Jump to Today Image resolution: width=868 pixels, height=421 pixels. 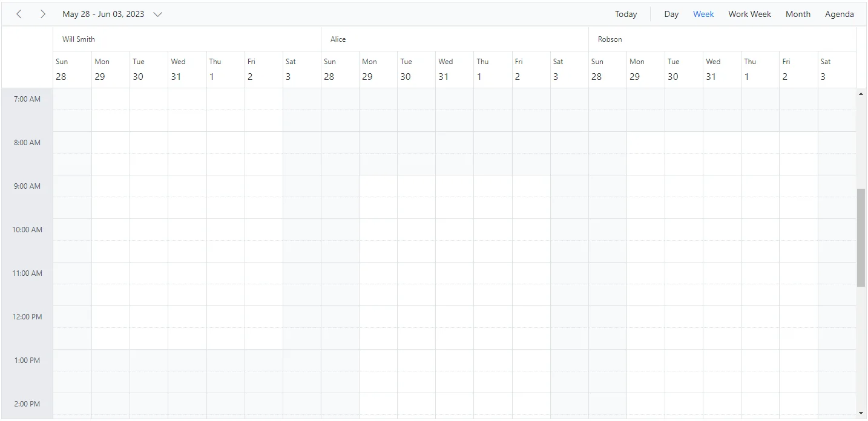(626, 14)
